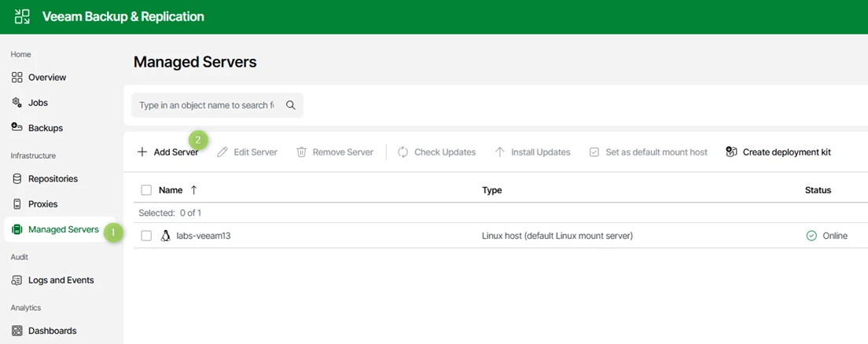Click Create deployment kit
The width and height of the screenshot is (868, 344).
click(778, 152)
